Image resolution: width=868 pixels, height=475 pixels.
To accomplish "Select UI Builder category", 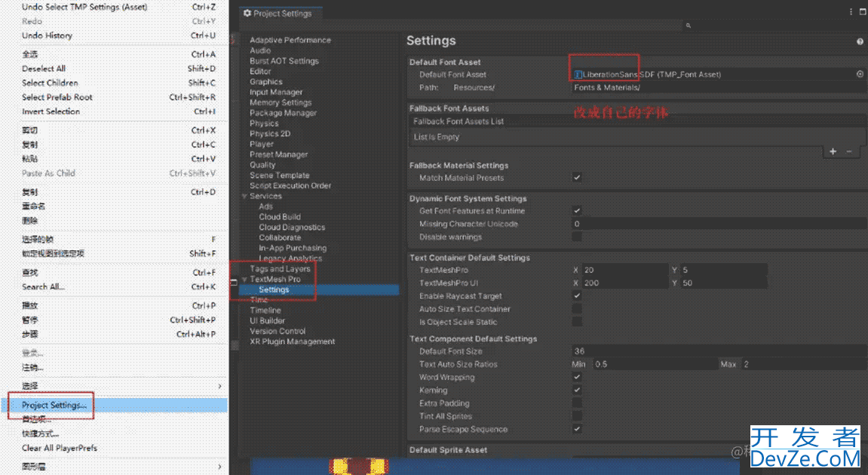I will pos(267,320).
